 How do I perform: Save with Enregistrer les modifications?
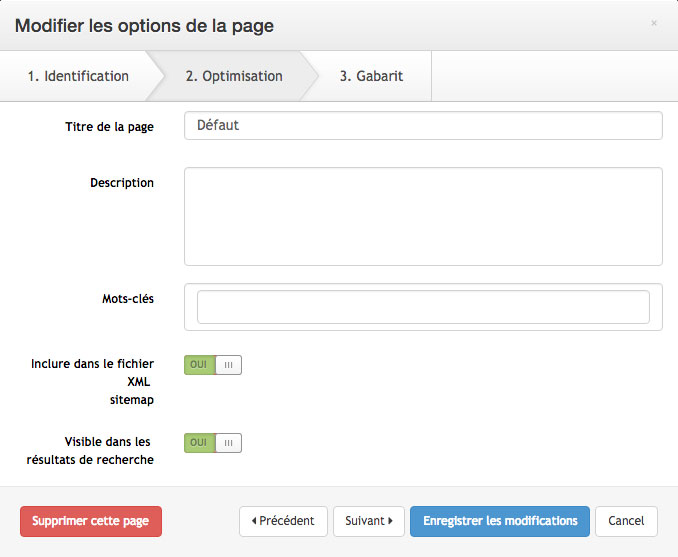click(500, 521)
